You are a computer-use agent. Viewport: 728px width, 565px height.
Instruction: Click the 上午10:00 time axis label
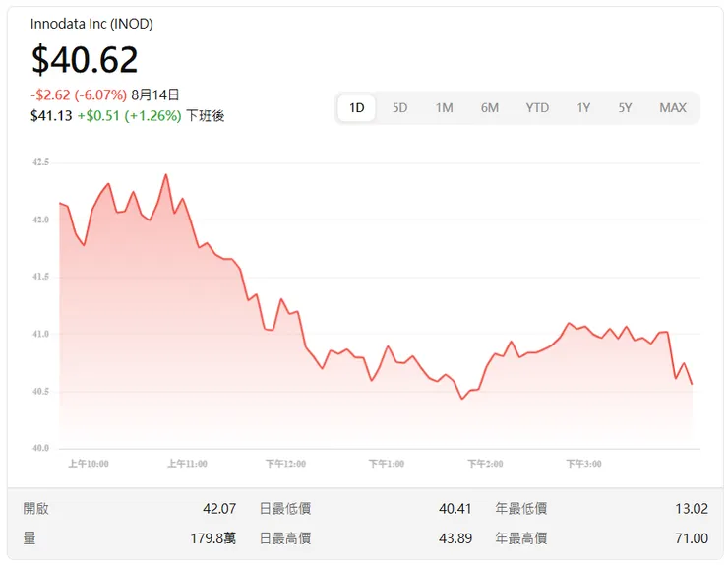(x=89, y=463)
